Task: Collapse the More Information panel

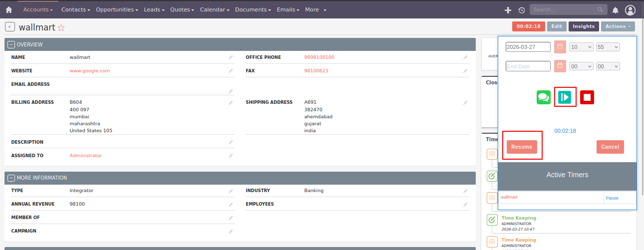Action: point(11,178)
